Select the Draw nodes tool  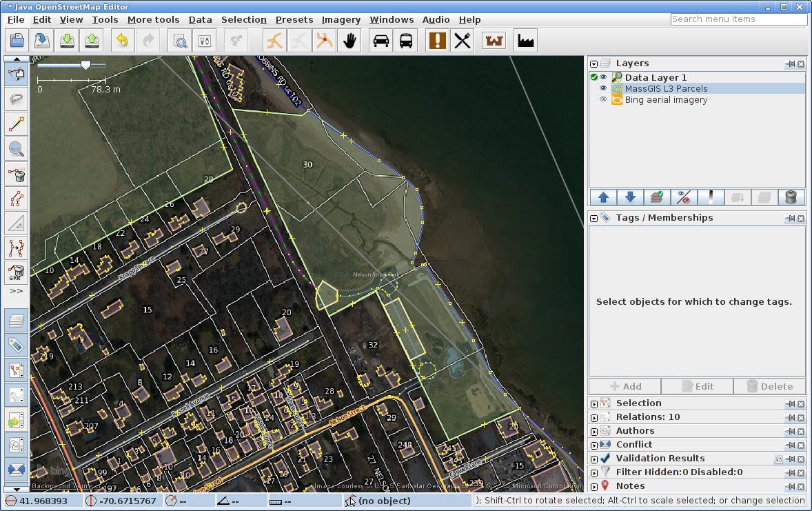17,124
